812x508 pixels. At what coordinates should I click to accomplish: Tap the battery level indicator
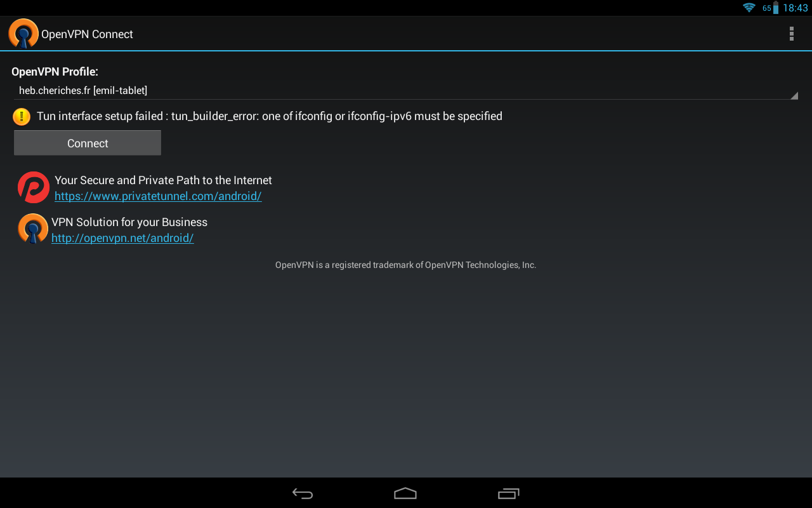pyautogui.click(x=775, y=8)
